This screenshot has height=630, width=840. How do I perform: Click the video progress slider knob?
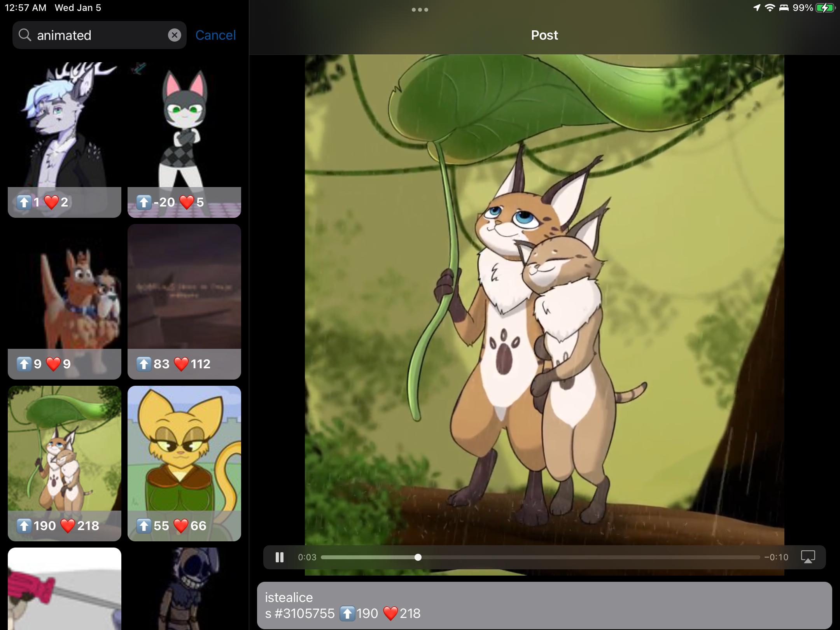(418, 557)
